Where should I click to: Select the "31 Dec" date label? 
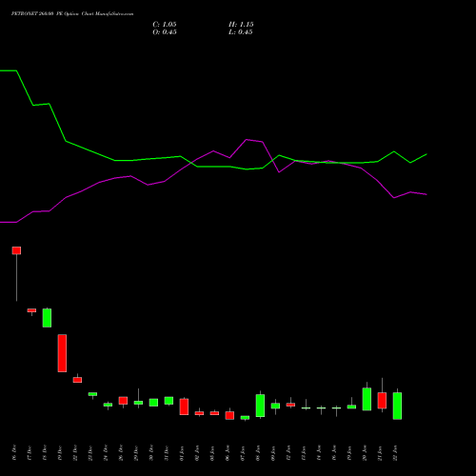[167, 452]
